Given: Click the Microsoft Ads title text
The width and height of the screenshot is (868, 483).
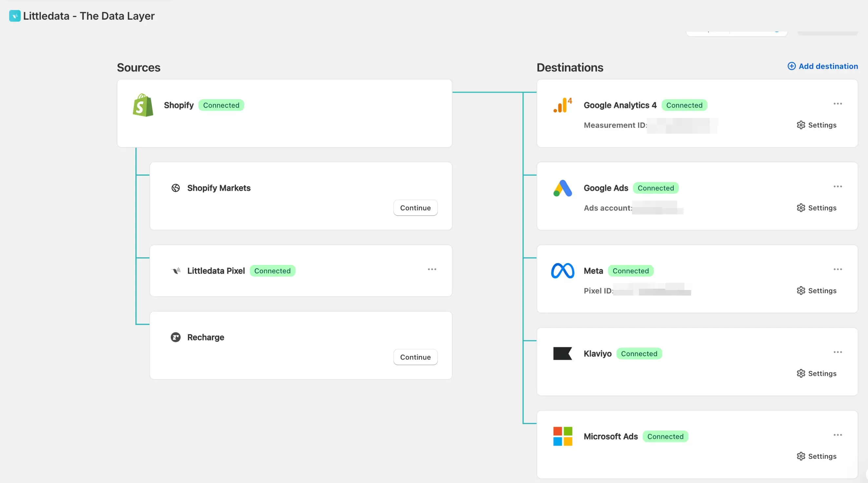Looking at the screenshot, I should 611,436.
